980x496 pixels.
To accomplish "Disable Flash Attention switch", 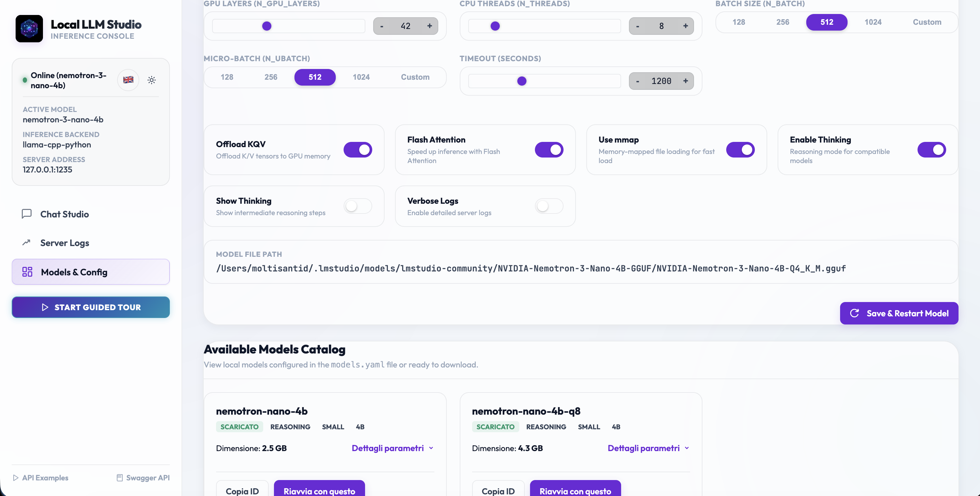I will (x=549, y=150).
